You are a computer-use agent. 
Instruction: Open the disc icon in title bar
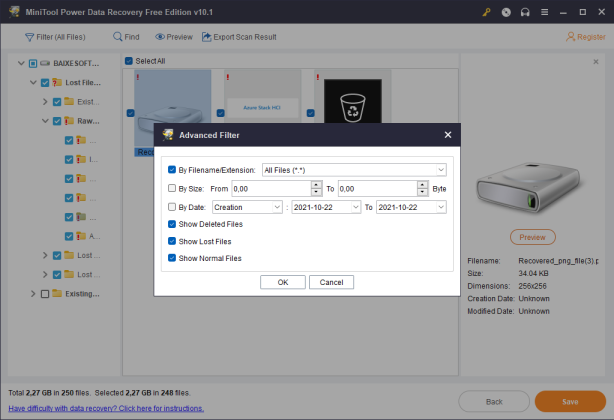[x=506, y=12]
